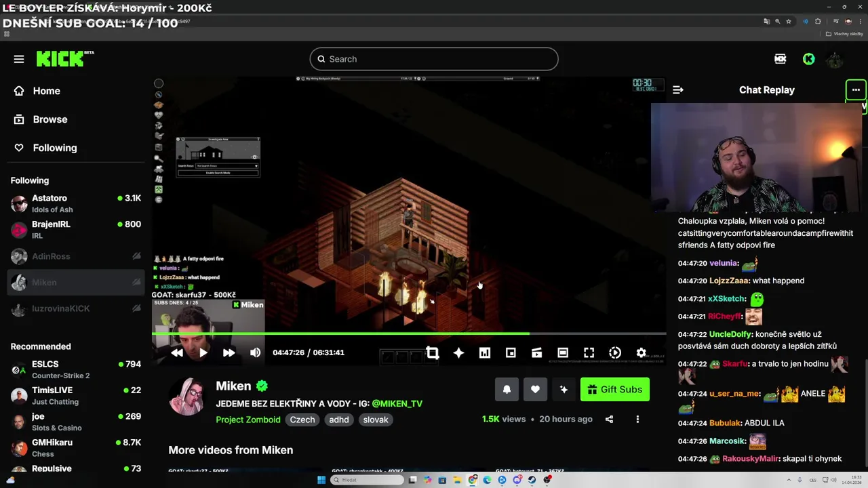The image size is (868, 488).
Task: Click the playback time 04:47:26 / 06:31:41
Action: point(309,352)
